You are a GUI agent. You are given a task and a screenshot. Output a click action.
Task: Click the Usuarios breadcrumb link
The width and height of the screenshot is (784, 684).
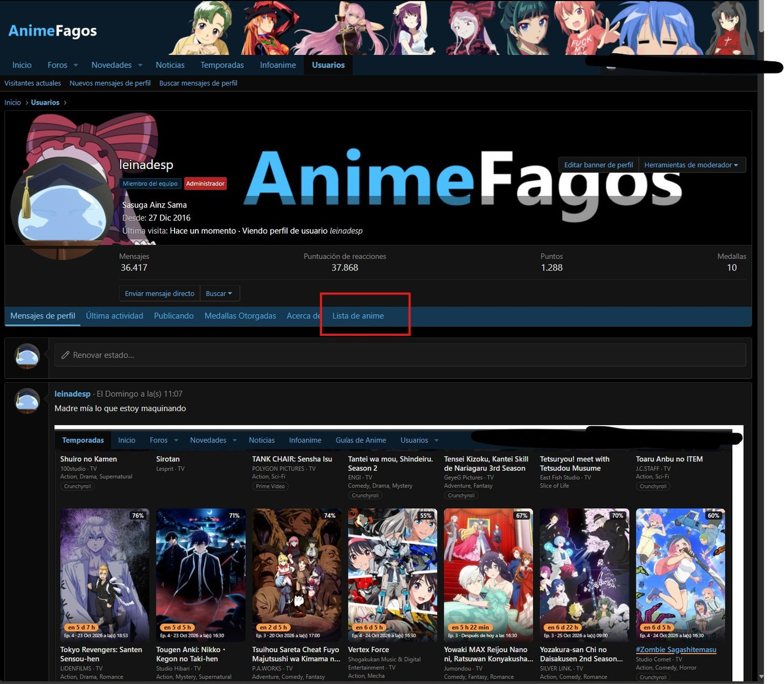[45, 102]
